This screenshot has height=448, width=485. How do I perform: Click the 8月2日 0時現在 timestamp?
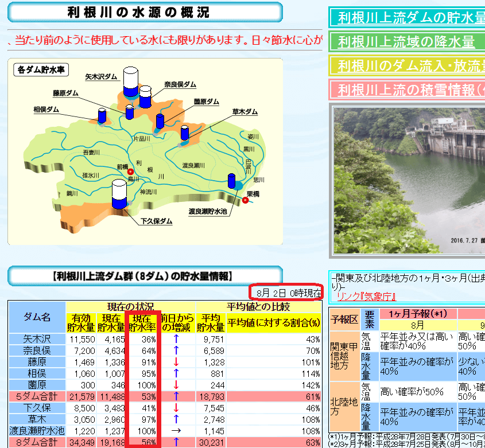289,293
